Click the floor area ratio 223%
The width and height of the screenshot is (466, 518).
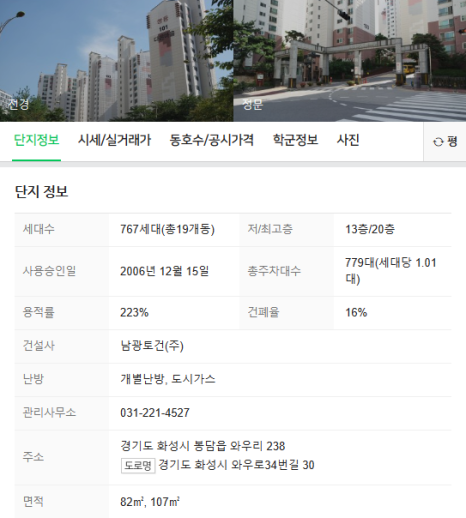click(x=134, y=313)
